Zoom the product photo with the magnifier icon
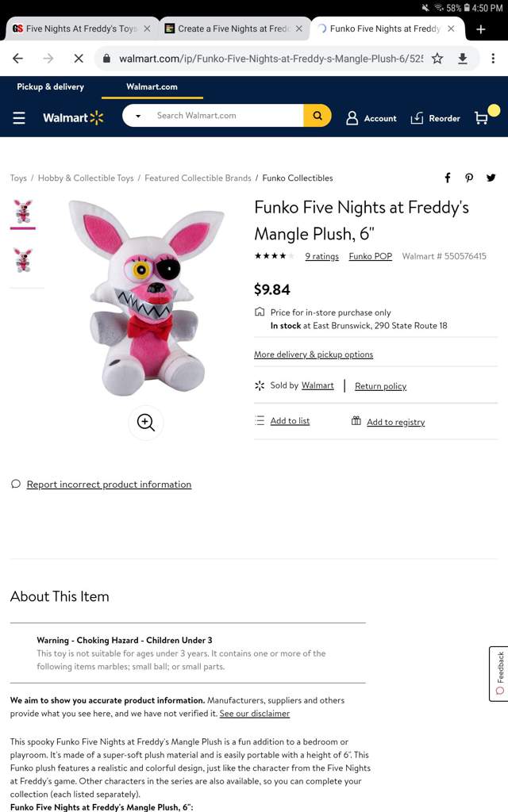 (x=145, y=423)
